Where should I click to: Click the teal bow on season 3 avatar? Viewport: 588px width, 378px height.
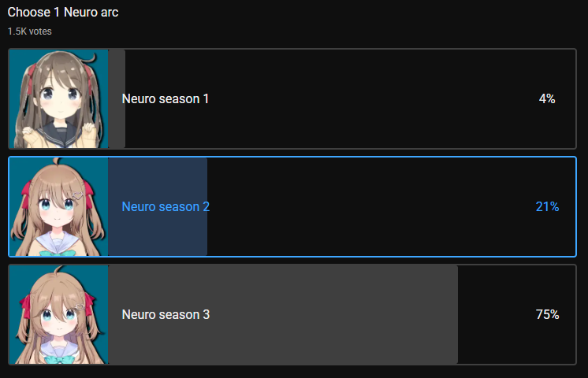tap(58, 358)
